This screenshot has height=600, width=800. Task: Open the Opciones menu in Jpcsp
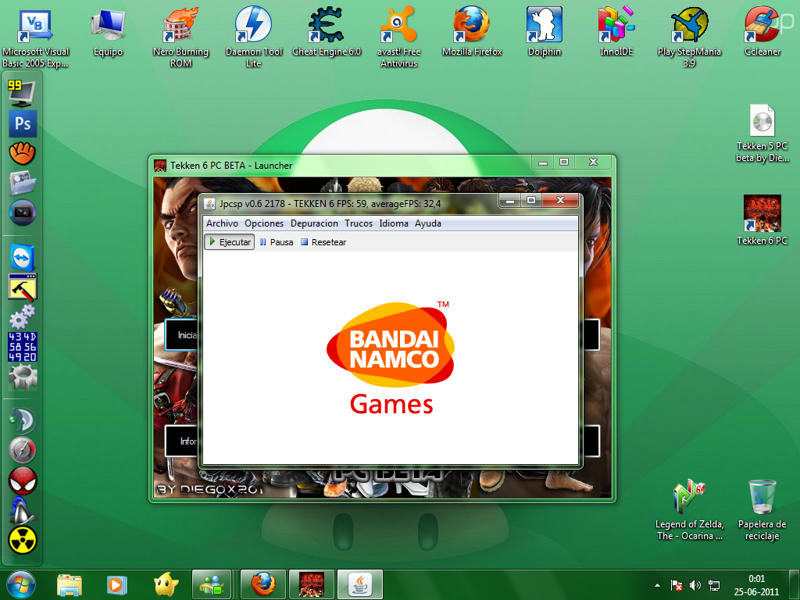(264, 223)
